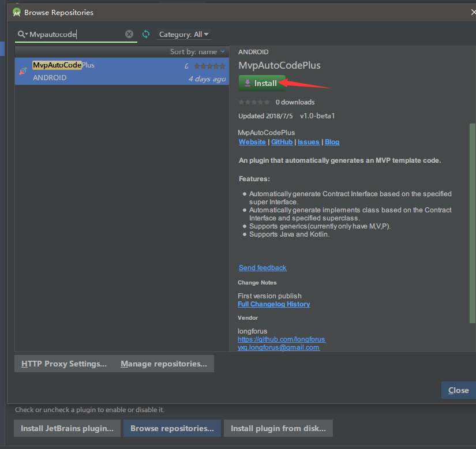Click the 'Updated 2018/7/5' text
476x449 pixels.
click(x=265, y=115)
